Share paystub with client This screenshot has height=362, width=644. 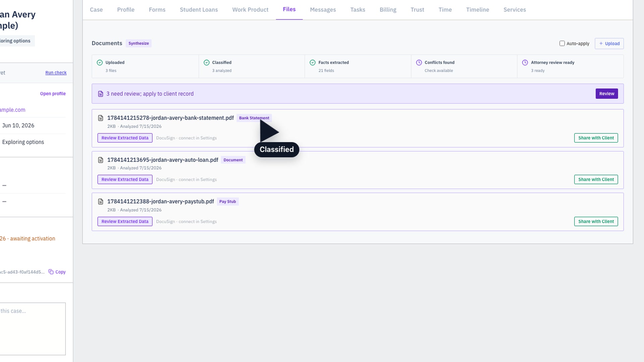[x=596, y=222]
